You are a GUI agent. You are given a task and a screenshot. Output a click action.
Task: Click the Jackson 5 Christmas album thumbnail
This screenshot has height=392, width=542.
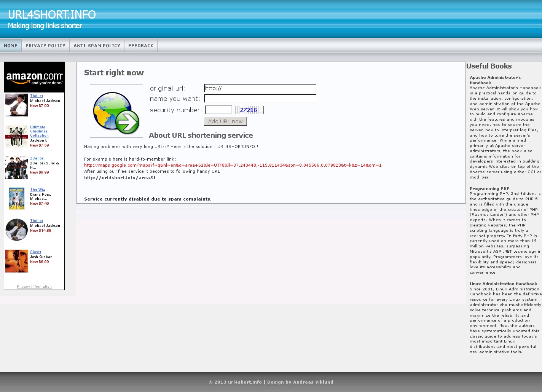[x=17, y=136]
